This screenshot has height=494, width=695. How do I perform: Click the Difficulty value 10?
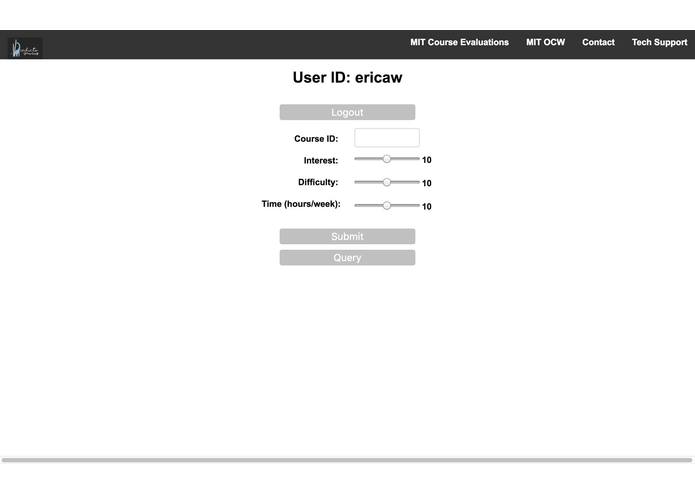[426, 183]
